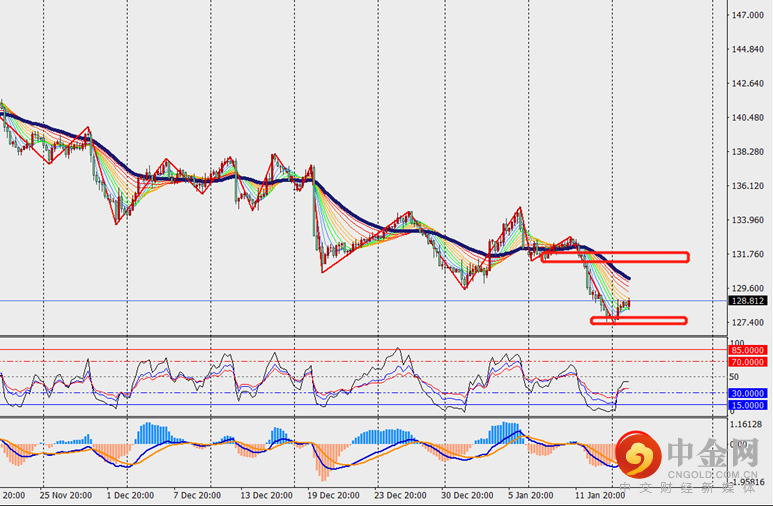Click the 30 Dec 20:00 date label

(466, 495)
